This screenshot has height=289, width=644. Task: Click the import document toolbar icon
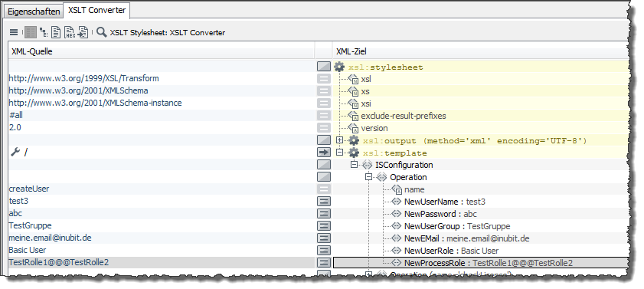(83, 32)
